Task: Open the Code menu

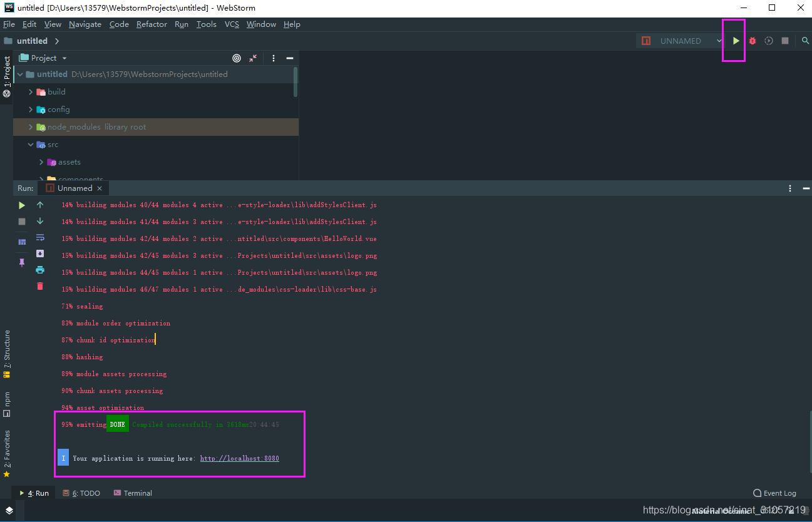Action: [119, 24]
